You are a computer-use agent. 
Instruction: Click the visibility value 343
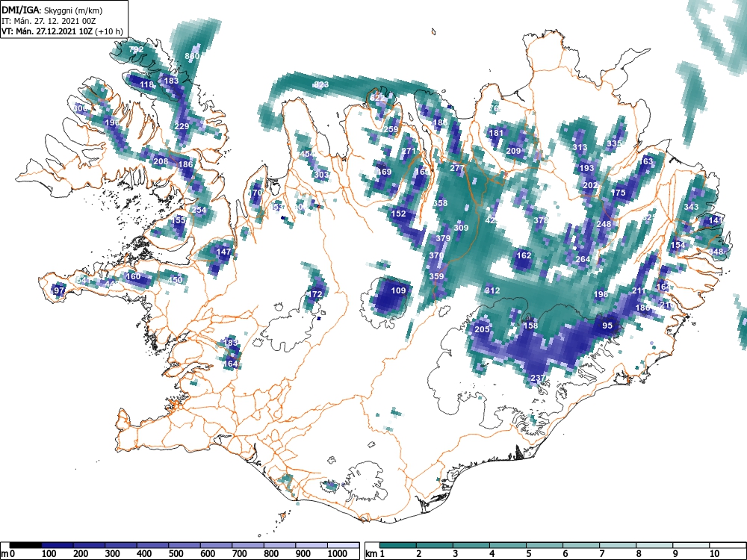click(691, 206)
